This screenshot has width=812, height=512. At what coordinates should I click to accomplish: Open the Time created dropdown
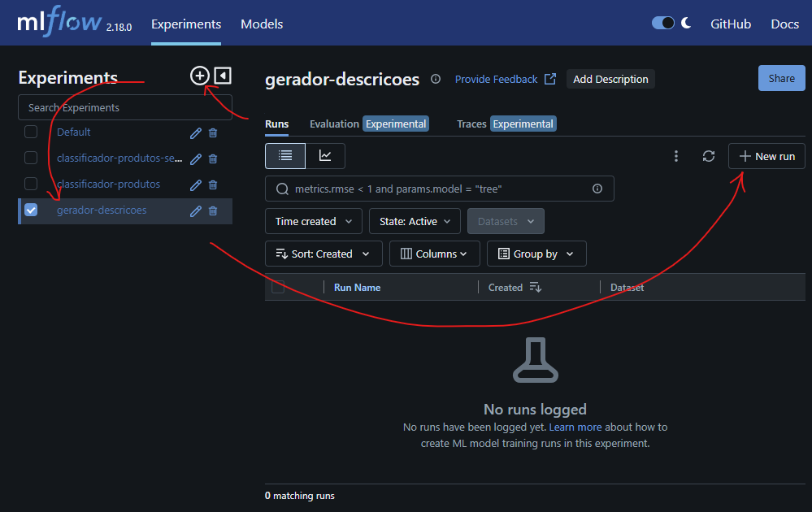point(313,221)
